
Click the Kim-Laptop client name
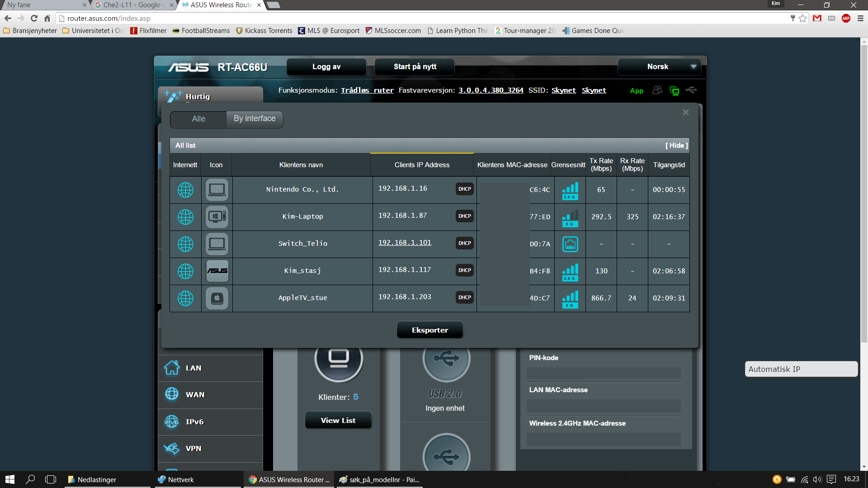click(302, 216)
